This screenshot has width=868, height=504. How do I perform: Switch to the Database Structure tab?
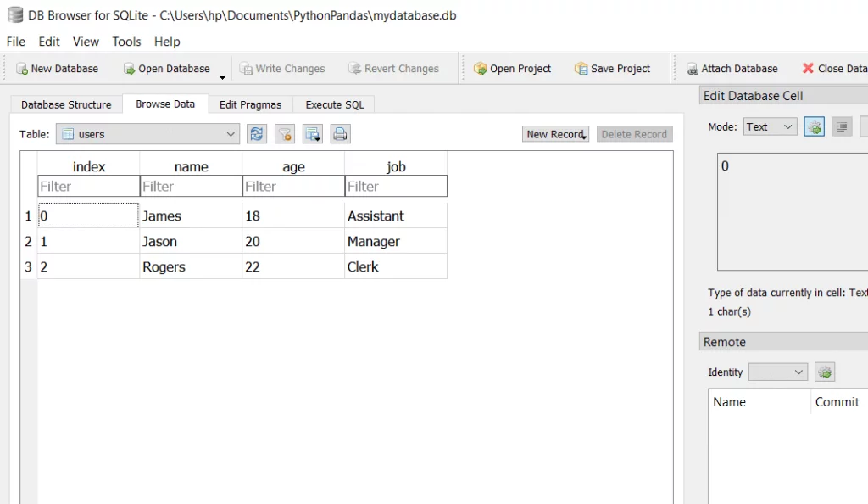66,104
